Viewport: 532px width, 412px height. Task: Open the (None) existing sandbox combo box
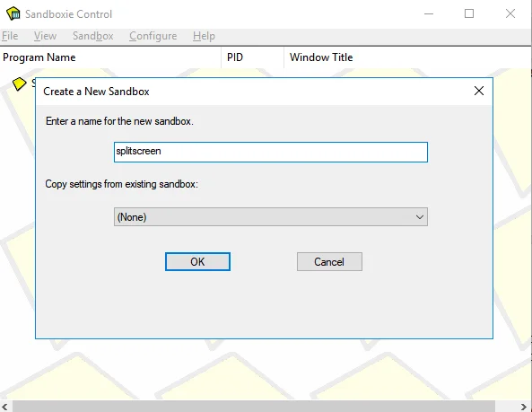click(x=270, y=217)
